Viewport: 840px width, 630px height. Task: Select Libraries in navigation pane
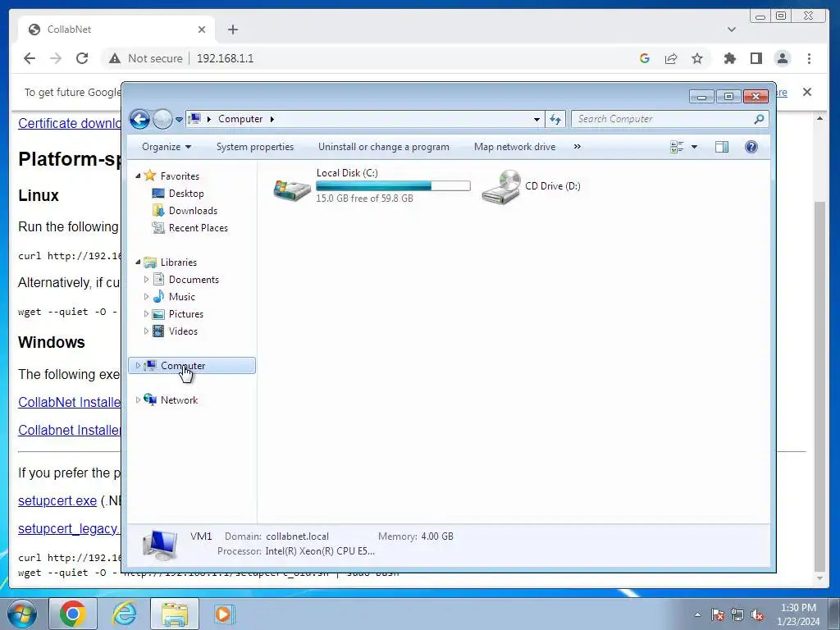[178, 262]
